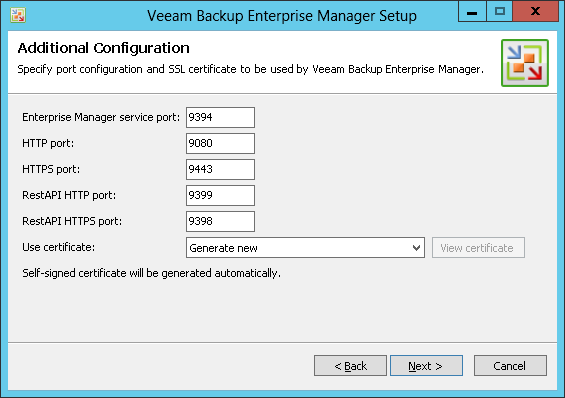Select the RestAPI HTTP port field

point(220,195)
